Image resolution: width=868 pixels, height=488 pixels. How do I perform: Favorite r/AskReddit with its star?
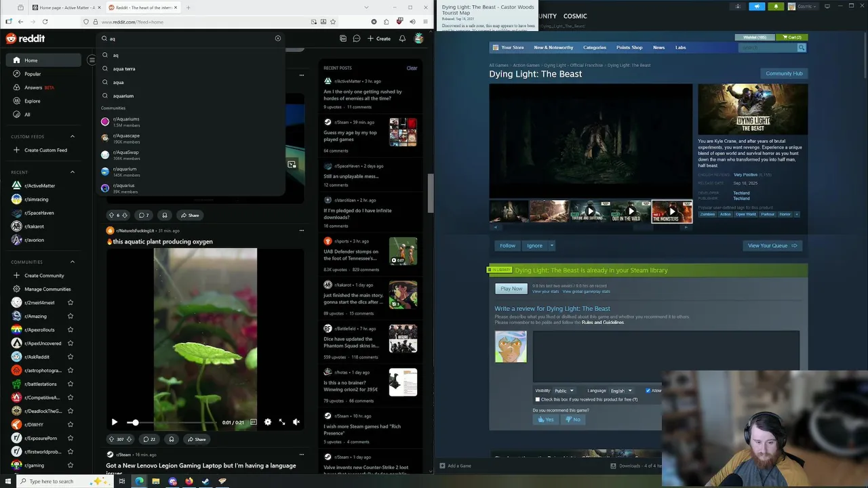tap(71, 357)
